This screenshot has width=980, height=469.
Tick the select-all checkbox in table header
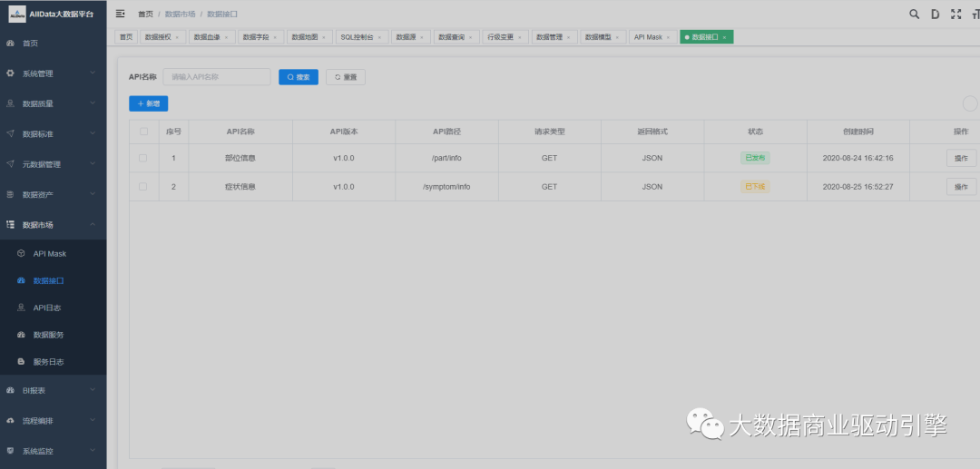142,132
